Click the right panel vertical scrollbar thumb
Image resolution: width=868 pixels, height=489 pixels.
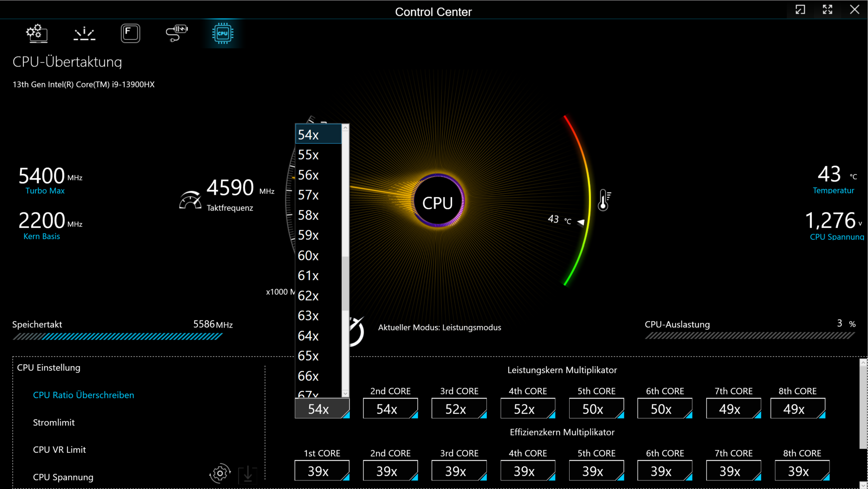pos(863,407)
